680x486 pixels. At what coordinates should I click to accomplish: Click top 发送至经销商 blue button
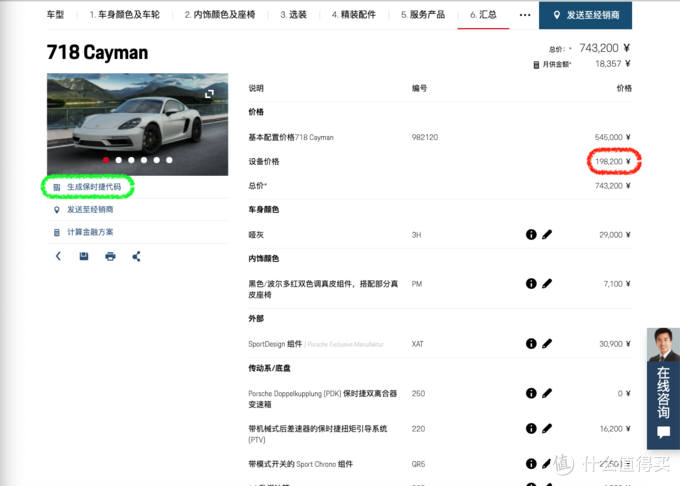tap(585, 15)
